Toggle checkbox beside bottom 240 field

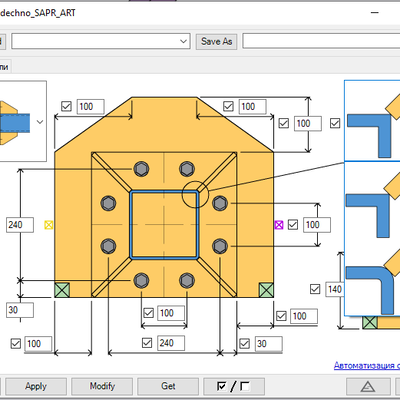[147, 343]
